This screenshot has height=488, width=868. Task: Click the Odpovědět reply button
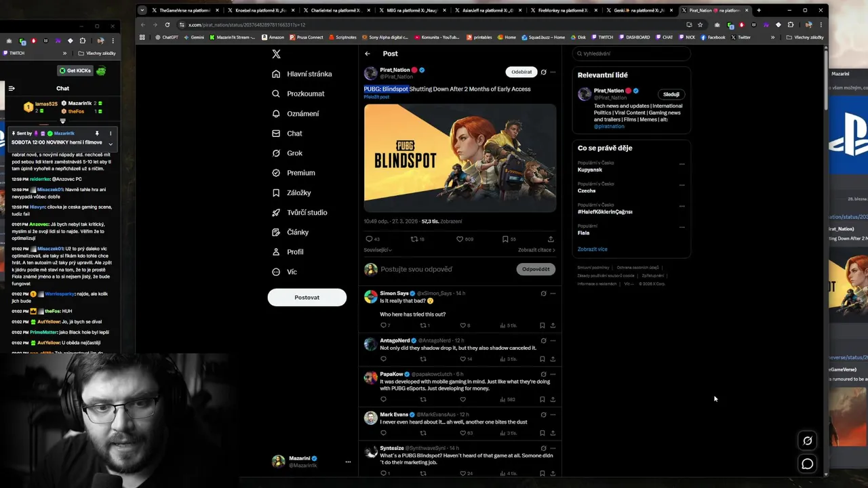coord(536,269)
